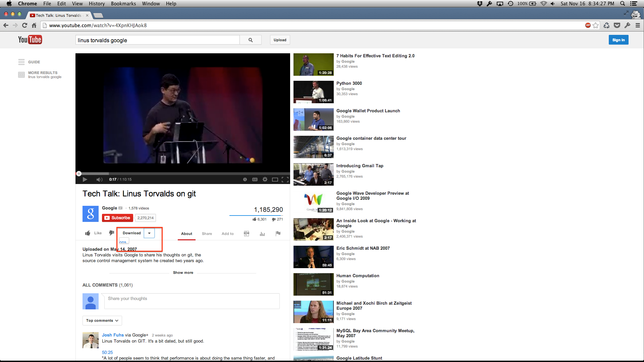
Task: Open 7 Habits For Effective Text Editing thumbnail
Action: click(313, 64)
